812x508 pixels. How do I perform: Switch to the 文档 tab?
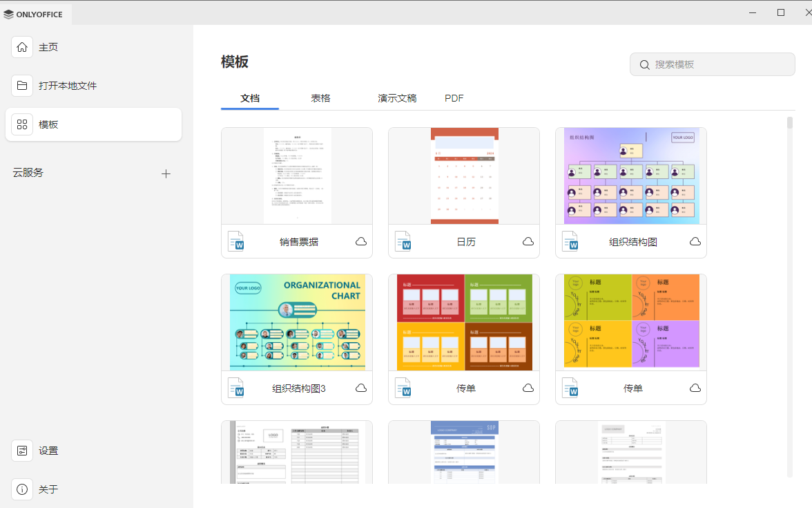click(250, 98)
